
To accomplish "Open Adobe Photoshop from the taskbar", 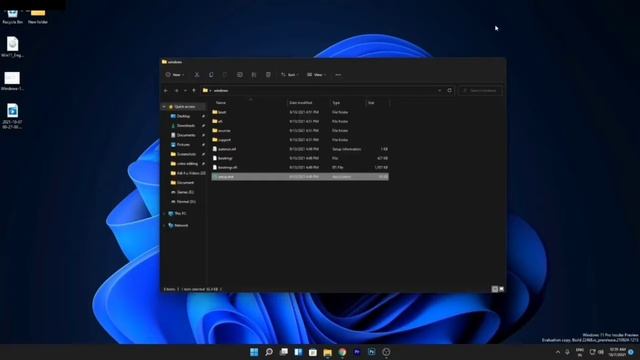I will coord(371,352).
